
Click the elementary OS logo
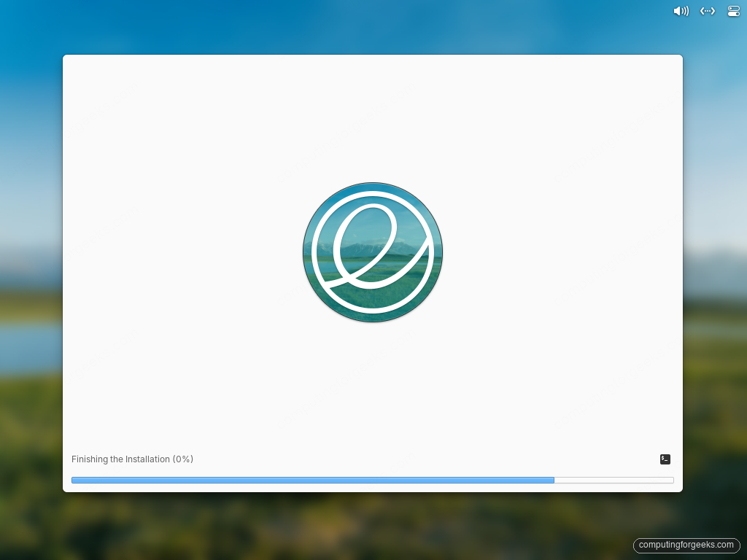(x=373, y=252)
